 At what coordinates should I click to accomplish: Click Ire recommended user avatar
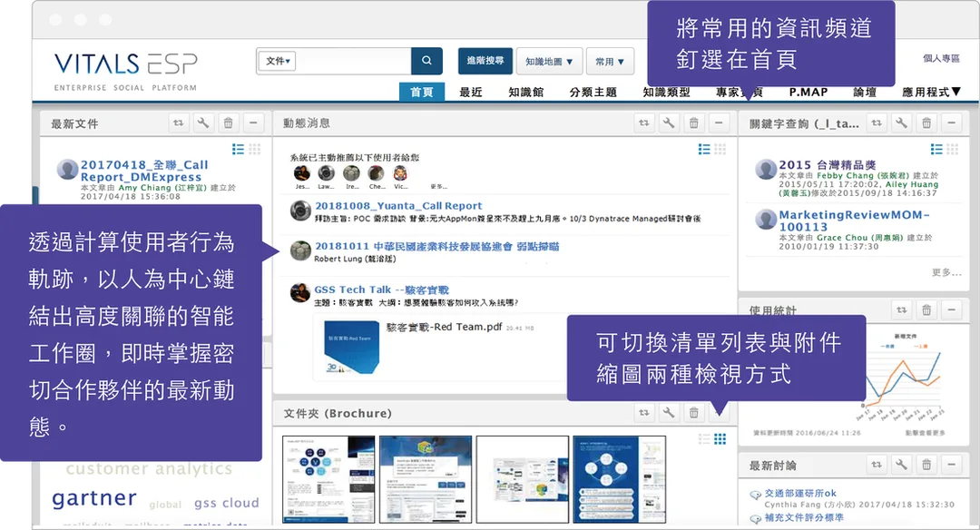351,173
